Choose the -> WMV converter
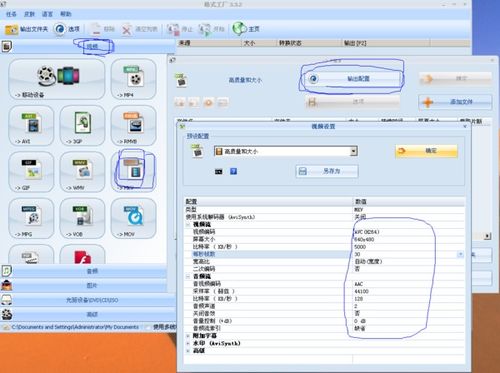This screenshot has width=500, height=373. (82, 172)
